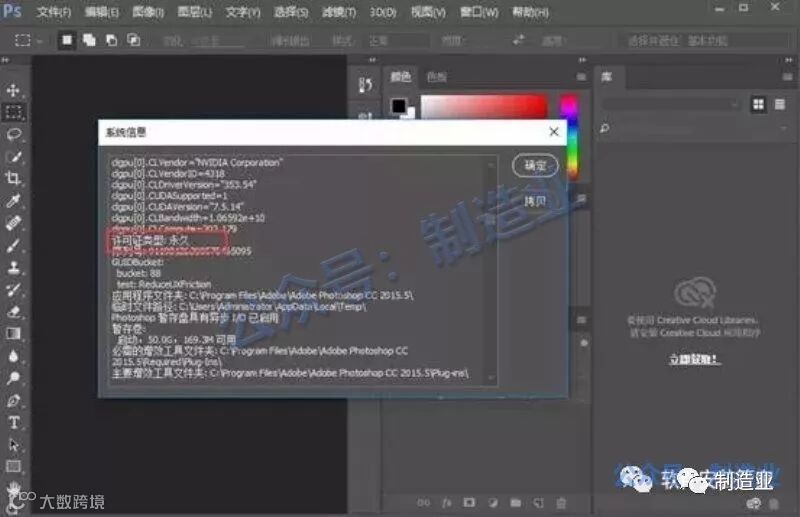Delete layer trash icon
The width and height of the screenshot is (800, 517).
click(x=561, y=503)
